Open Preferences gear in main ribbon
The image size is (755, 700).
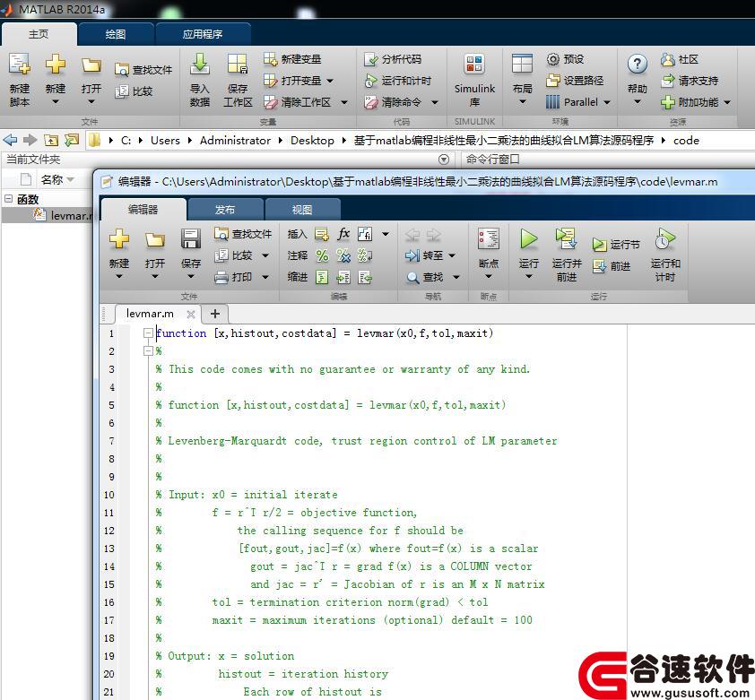click(x=552, y=59)
